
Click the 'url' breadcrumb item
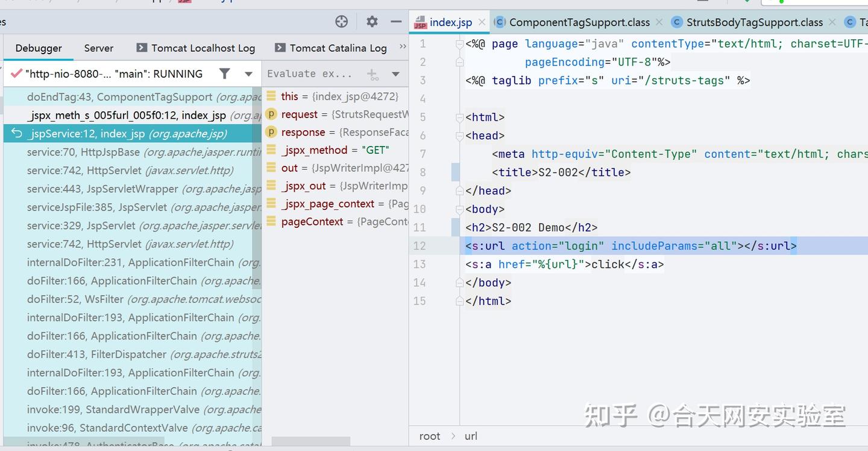[x=471, y=436]
